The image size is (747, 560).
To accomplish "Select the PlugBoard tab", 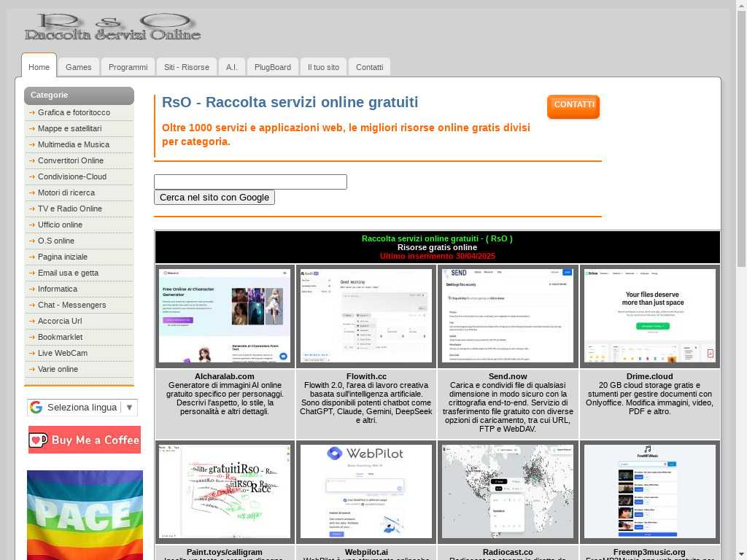I will tap(273, 67).
